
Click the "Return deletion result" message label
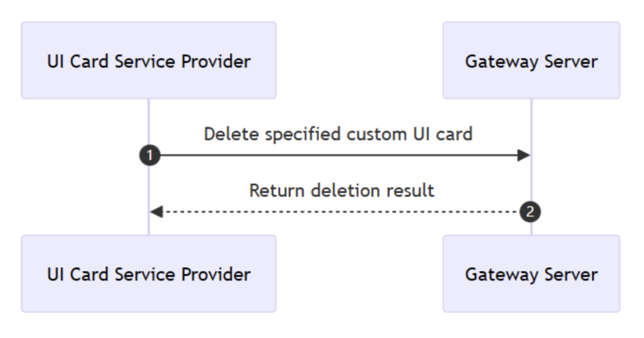341,190
